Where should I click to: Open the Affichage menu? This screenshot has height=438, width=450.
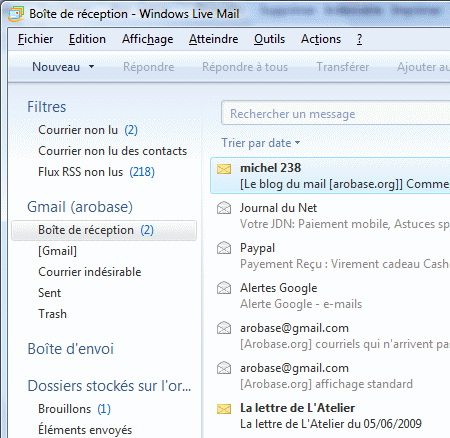coord(147,40)
